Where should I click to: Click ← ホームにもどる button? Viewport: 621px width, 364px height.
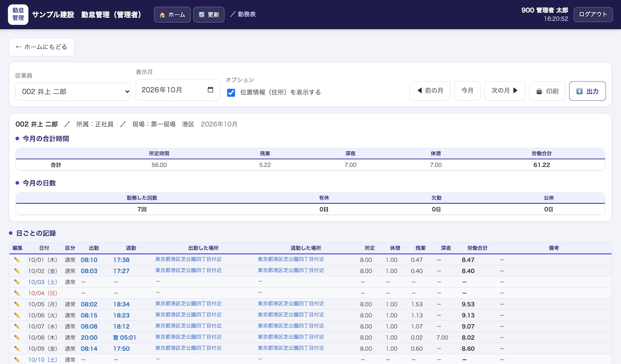click(42, 47)
